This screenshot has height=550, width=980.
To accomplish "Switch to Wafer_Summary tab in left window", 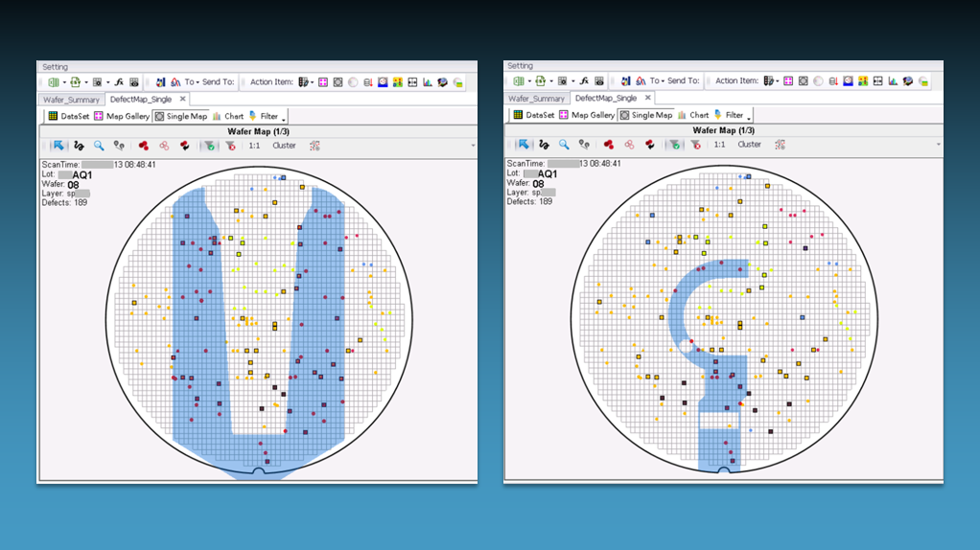I will point(70,99).
